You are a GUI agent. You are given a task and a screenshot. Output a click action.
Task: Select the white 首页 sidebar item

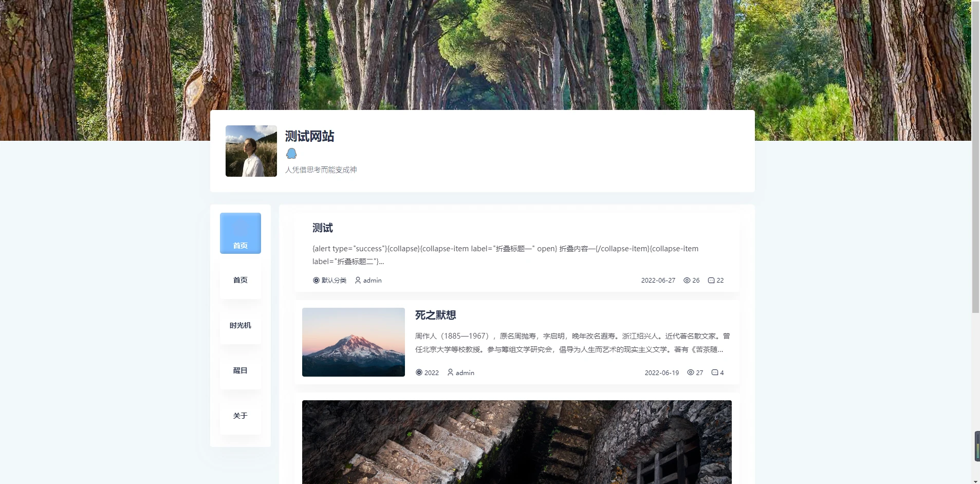[241, 280]
